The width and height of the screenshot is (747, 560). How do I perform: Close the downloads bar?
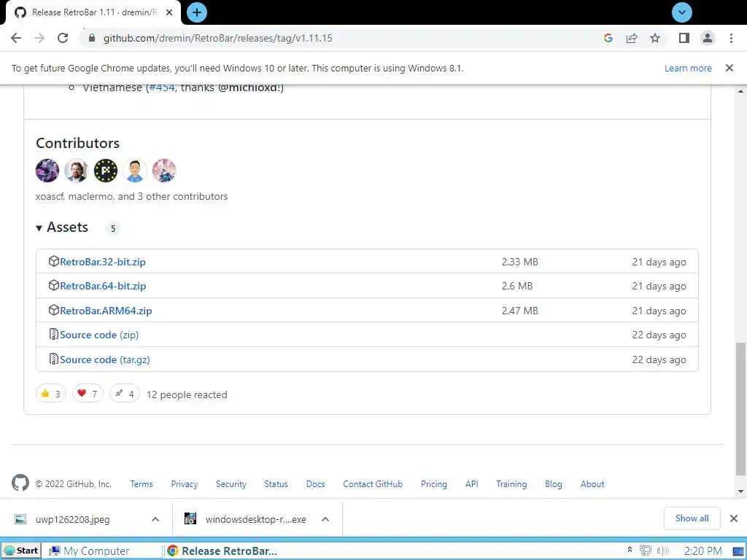tap(734, 518)
